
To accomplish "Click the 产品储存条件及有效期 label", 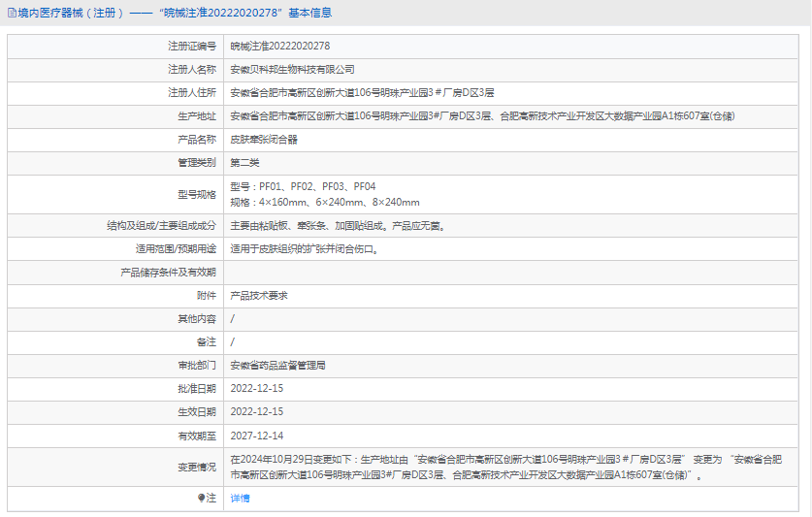I will coord(168,273).
